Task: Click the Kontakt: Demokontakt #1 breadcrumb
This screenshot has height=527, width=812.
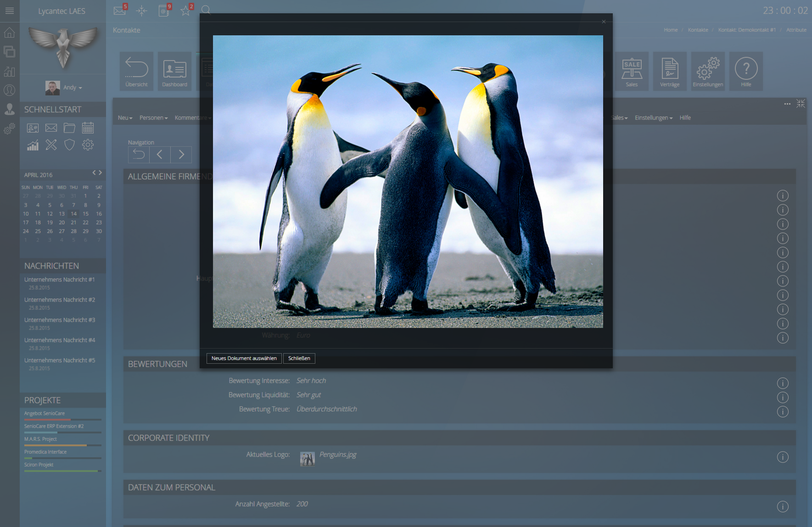Action: coord(747,30)
